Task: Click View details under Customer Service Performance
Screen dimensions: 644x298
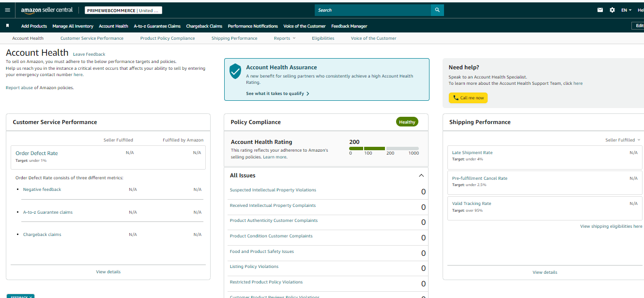Action: coord(108,272)
